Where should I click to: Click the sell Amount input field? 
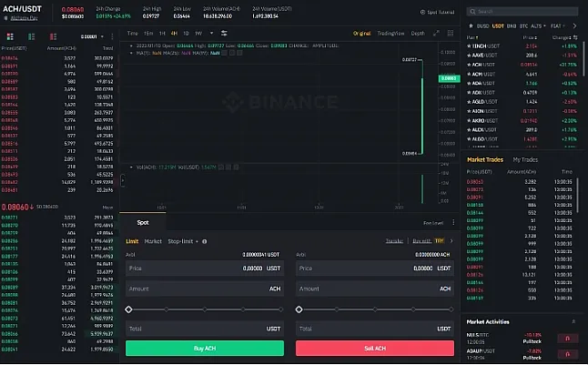375,289
